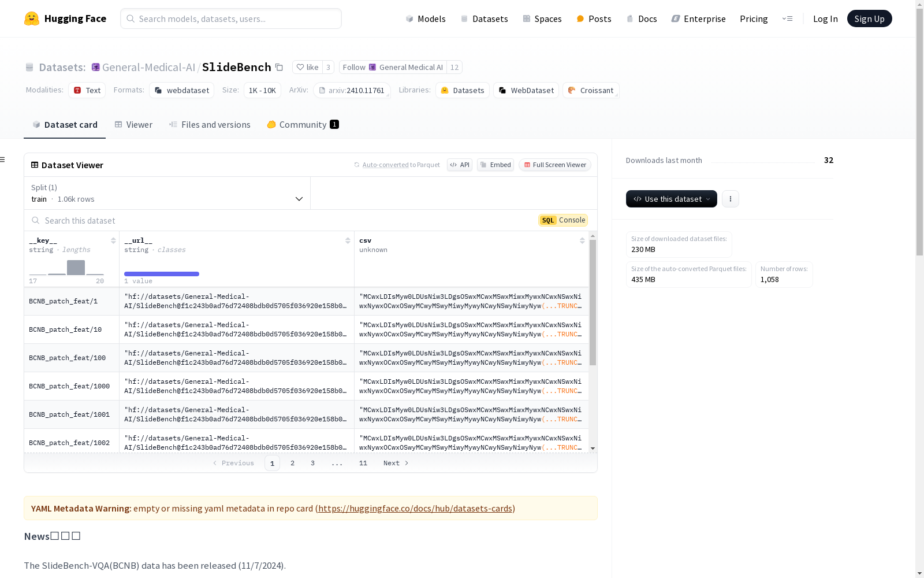Viewport: 924px width, 578px height.
Task: Click the Datasets library tag
Action: [x=463, y=90]
